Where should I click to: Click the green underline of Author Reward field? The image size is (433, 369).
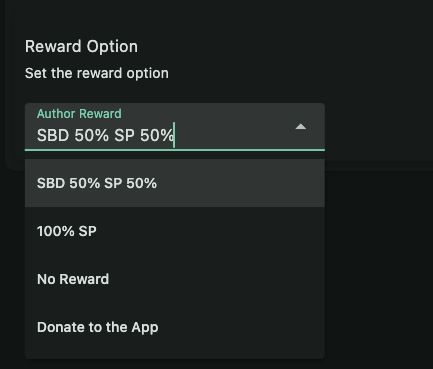click(x=175, y=150)
